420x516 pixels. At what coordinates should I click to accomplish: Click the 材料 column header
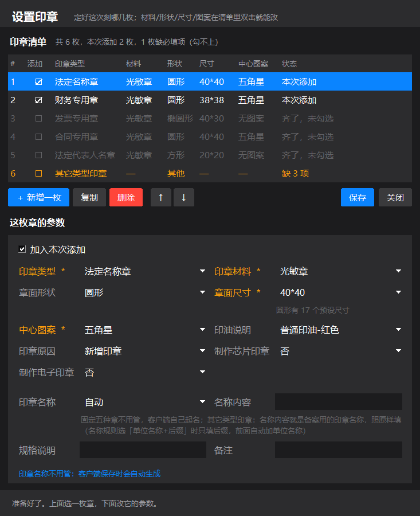(x=133, y=64)
